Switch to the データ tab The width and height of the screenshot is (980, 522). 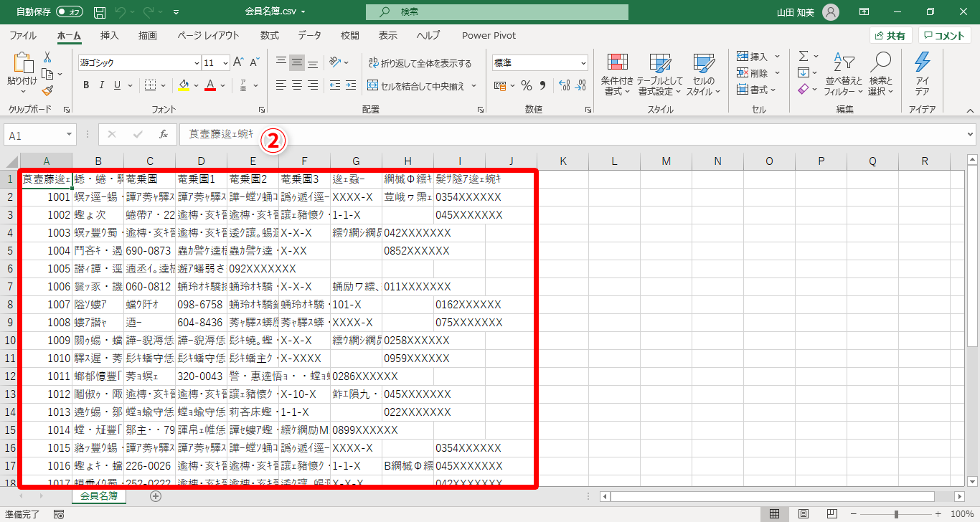coord(310,36)
